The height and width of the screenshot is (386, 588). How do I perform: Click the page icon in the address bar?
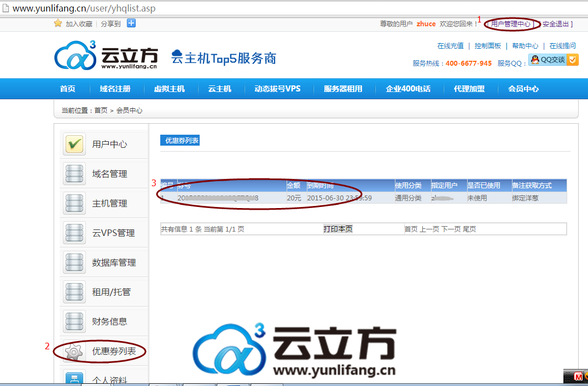click(5, 8)
